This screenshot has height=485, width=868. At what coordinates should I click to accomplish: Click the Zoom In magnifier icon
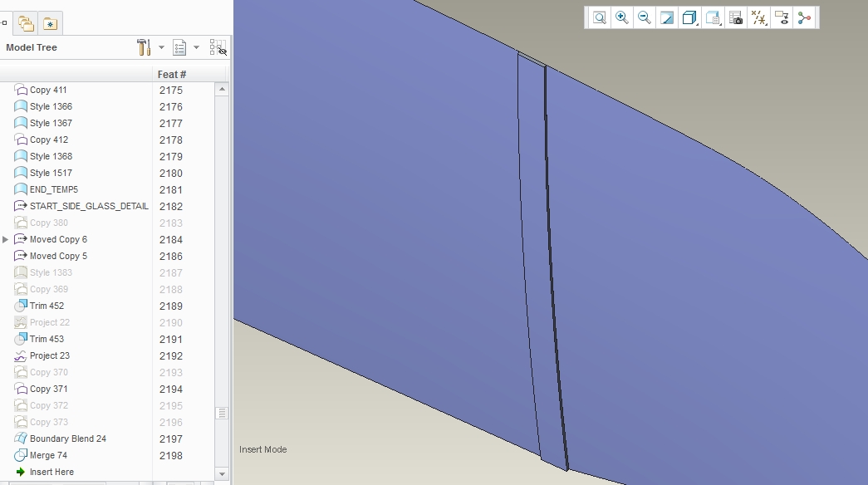622,17
